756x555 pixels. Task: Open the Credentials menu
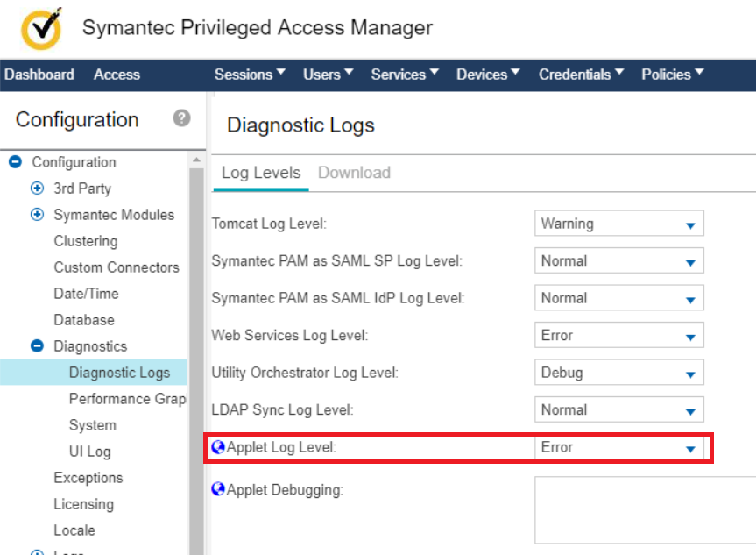tap(581, 75)
